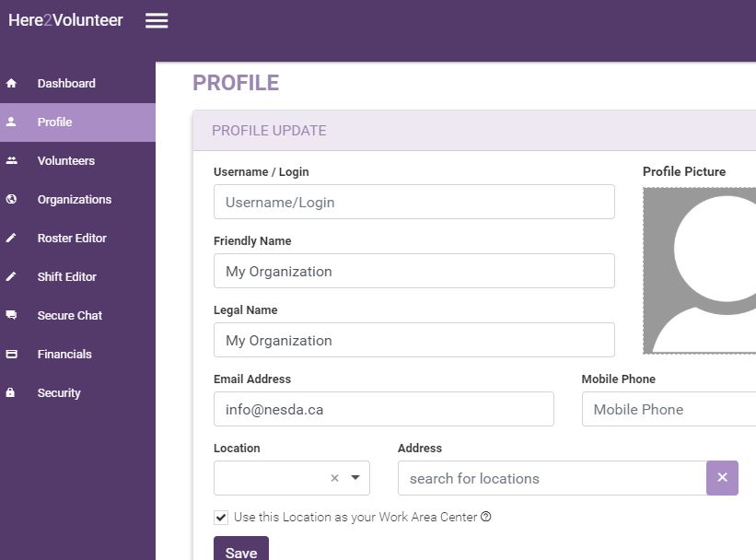The width and height of the screenshot is (756, 560).
Task: Open the Dashboard via the home icon
Action: [11, 83]
